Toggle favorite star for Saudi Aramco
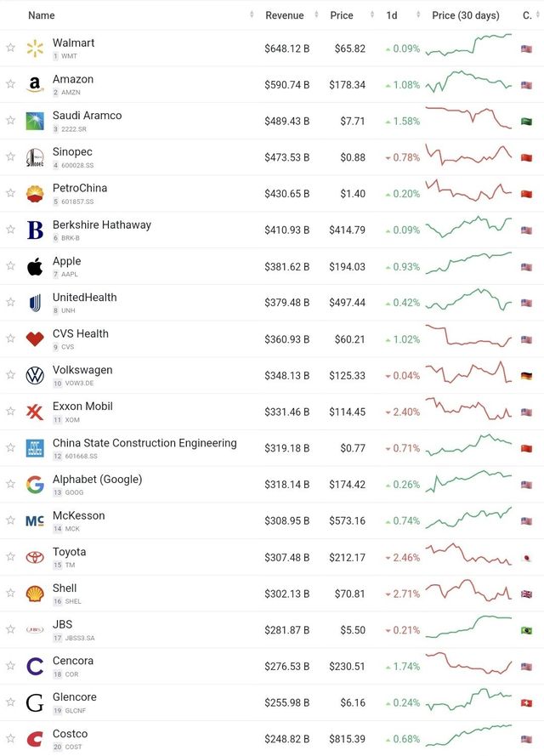The height and width of the screenshot is (756, 544). pyautogui.click(x=10, y=121)
